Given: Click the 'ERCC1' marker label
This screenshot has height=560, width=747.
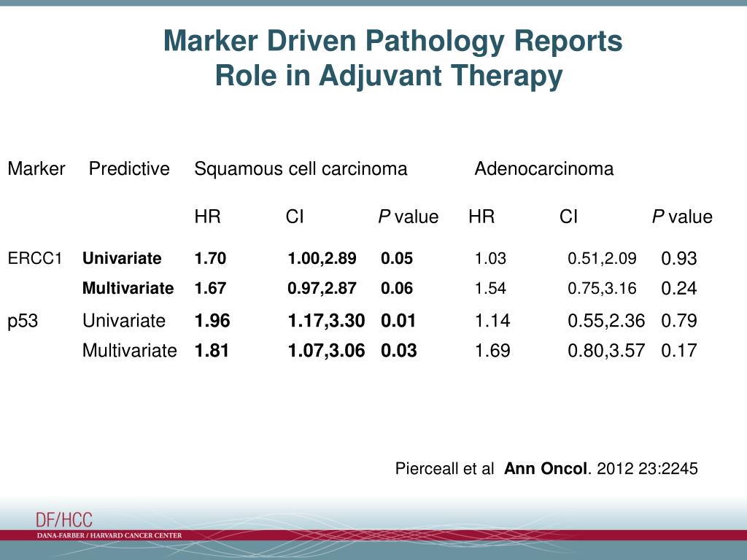Looking at the screenshot, I should click(x=35, y=258).
